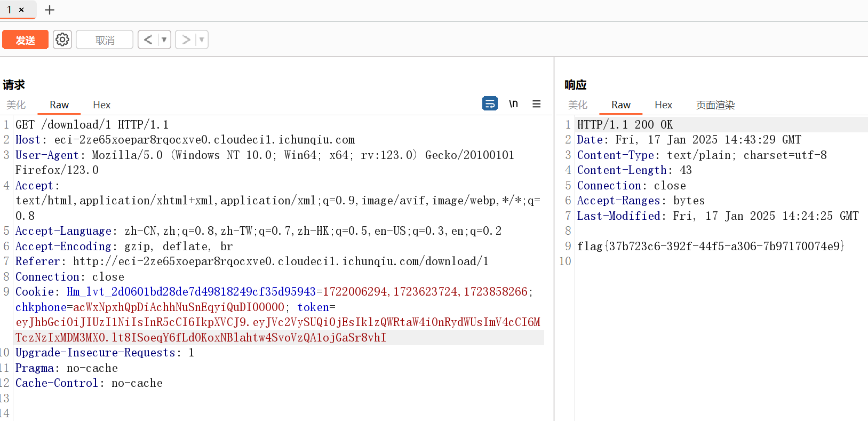Click the 取消 cancel button
The width and height of the screenshot is (868, 421).
pos(105,40)
